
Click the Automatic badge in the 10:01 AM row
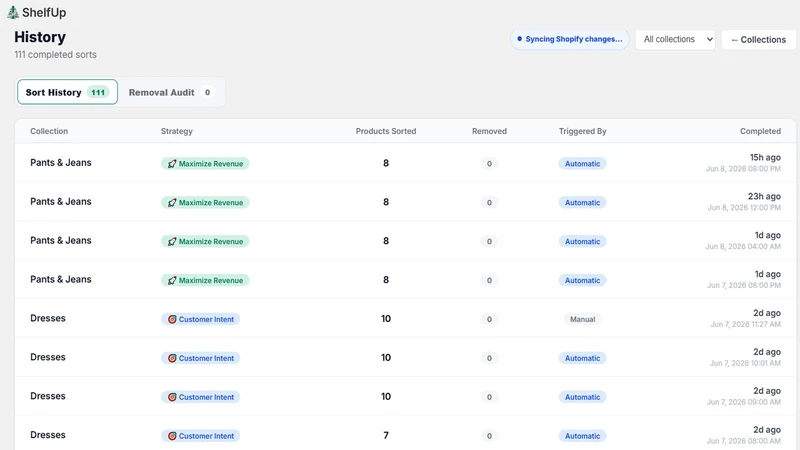[x=582, y=358]
